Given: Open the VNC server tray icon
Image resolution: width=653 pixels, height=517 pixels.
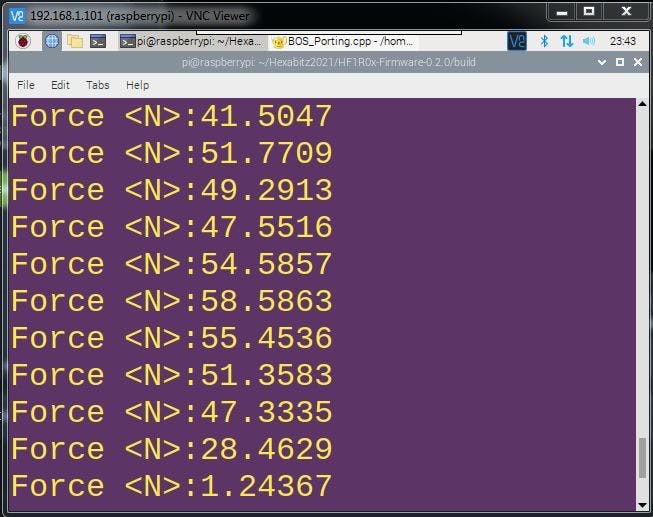Looking at the screenshot, I should tap(517, 41).
